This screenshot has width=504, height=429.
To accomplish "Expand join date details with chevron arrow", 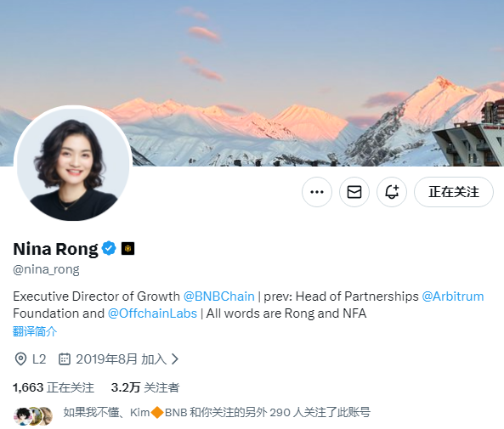I will click(x=175, y=359).
